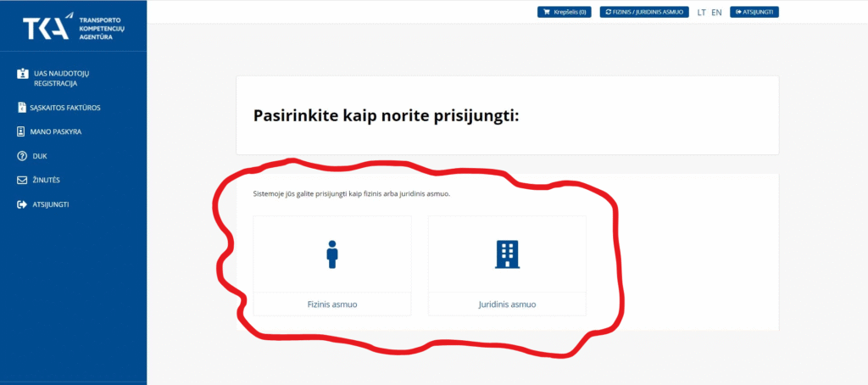Open the Mano paskyra sidebar page
This screenshot has height=385, width=868.
tap(56, 132)
